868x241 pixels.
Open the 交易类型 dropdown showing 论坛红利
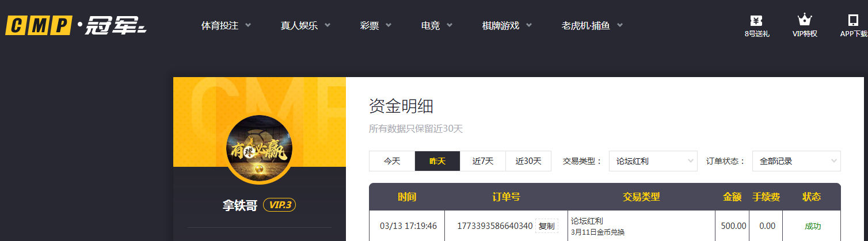[653, 161]
